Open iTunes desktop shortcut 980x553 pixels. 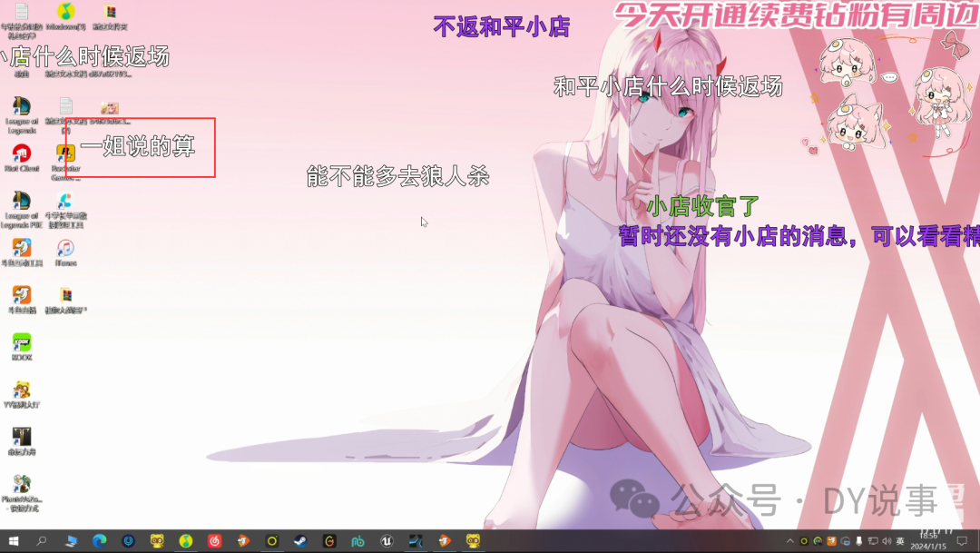coord(65,252)
